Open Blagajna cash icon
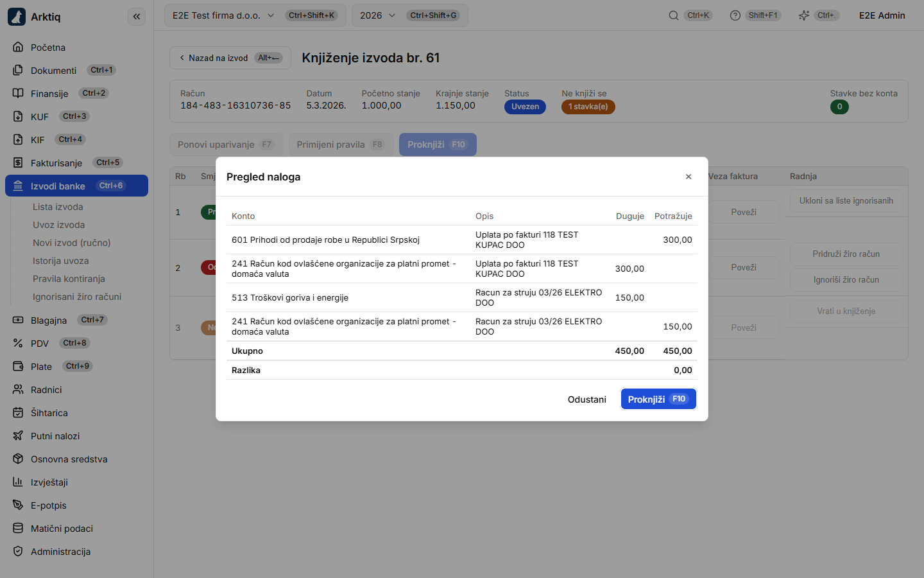Image resolution: width=924 pixels, height=578 pixels. click(x=18, y=320)
